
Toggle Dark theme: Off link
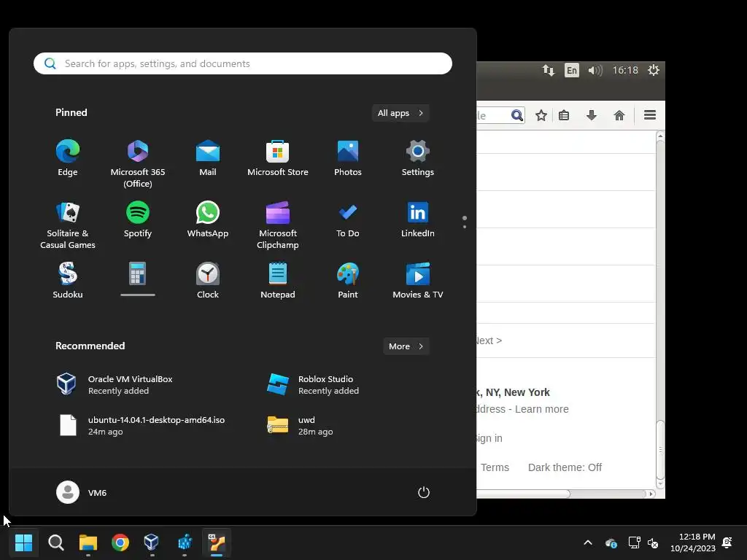(565, 467)
